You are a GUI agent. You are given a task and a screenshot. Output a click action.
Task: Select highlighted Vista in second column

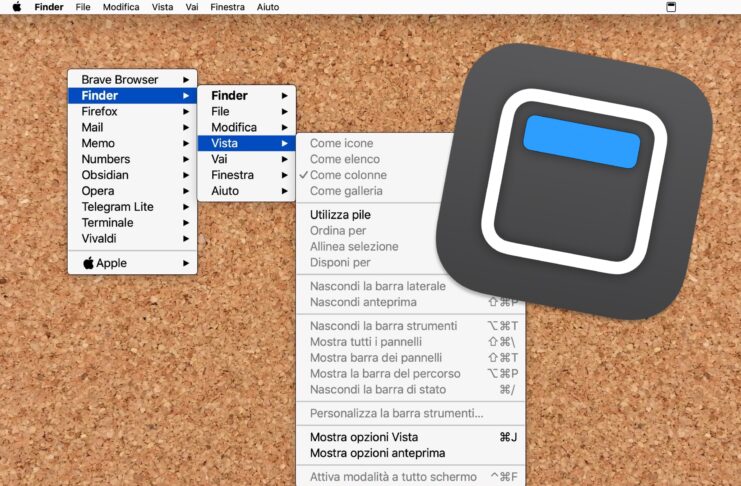point(247,143)
